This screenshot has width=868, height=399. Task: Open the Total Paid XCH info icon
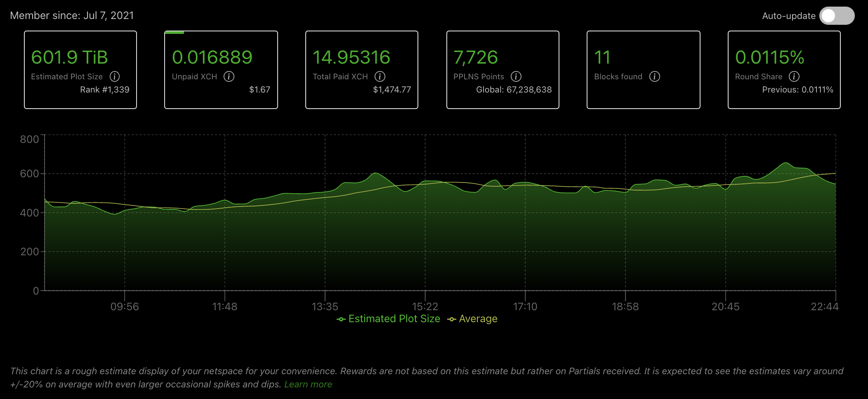[380, 76]
